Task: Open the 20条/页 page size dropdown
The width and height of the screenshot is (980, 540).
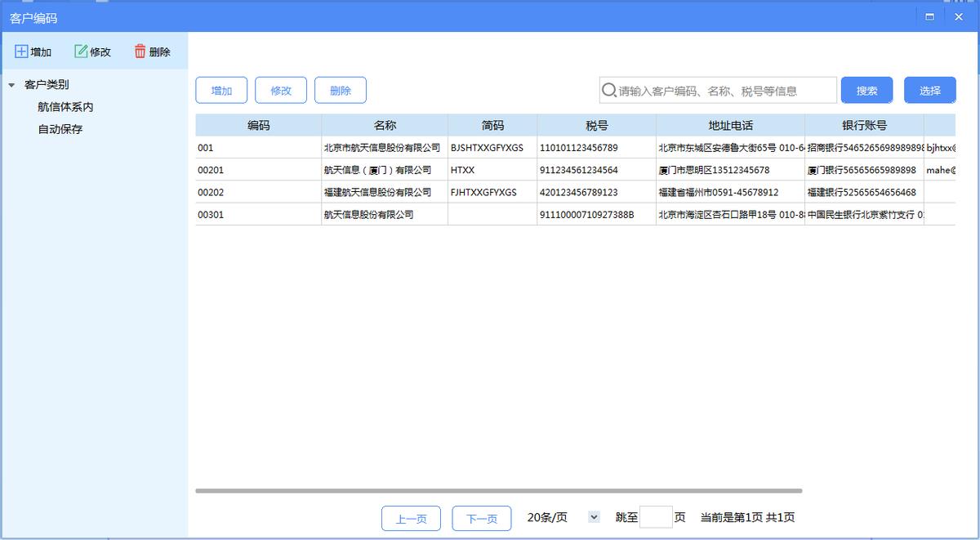Action: coord(594,518)
